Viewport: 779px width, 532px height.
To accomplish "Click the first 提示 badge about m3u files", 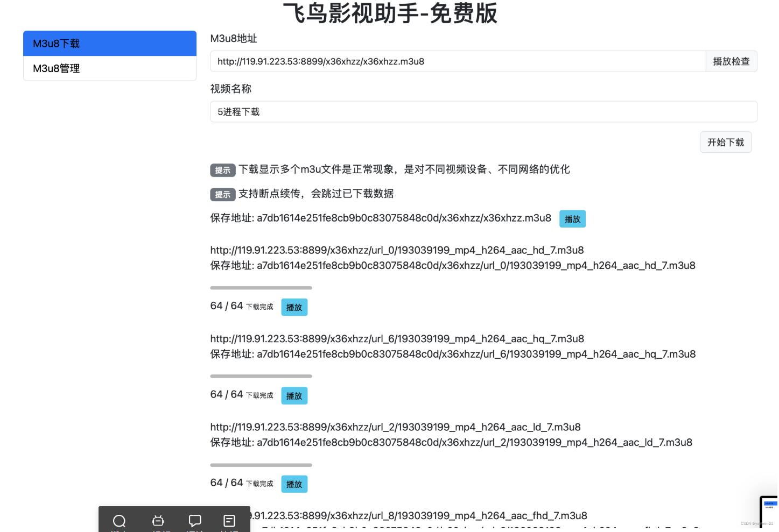I will coord(223,170).
